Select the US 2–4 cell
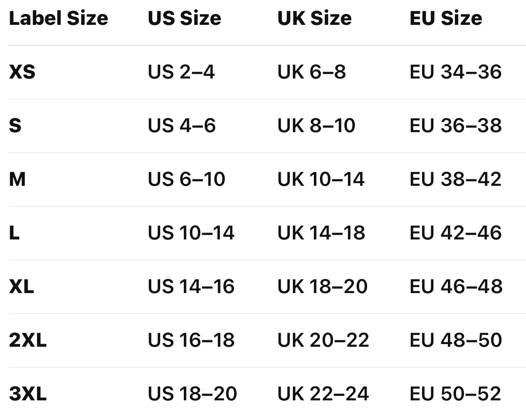This screenshot has width=526, height=420. [181, 72]
